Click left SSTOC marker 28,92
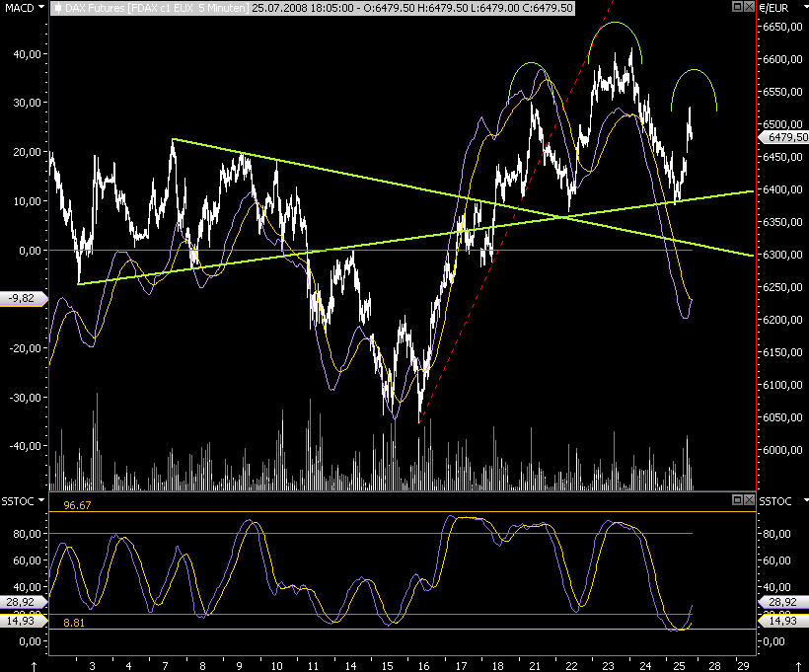Screen dimensions: 809x672 tap(24, 602)
